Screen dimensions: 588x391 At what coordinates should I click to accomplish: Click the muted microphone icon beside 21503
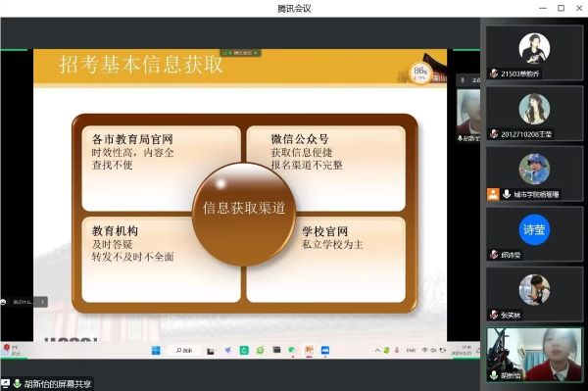point(494,73)
